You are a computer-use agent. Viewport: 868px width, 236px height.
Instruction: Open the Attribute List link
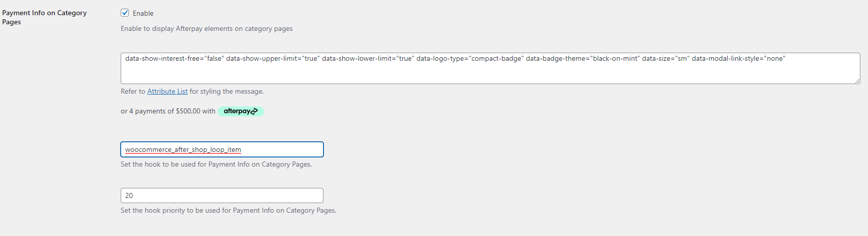pyautogui.click(x=167, y=92)
